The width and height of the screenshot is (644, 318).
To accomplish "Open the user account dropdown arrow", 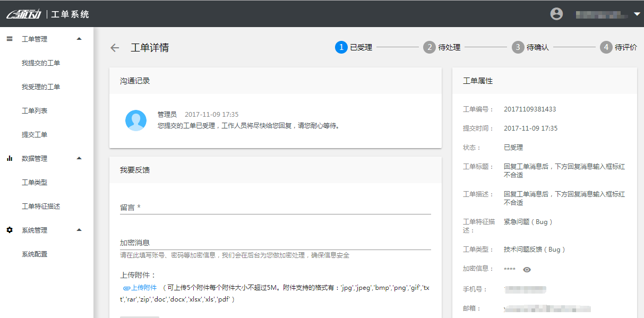I will click(x=637, y=14).
